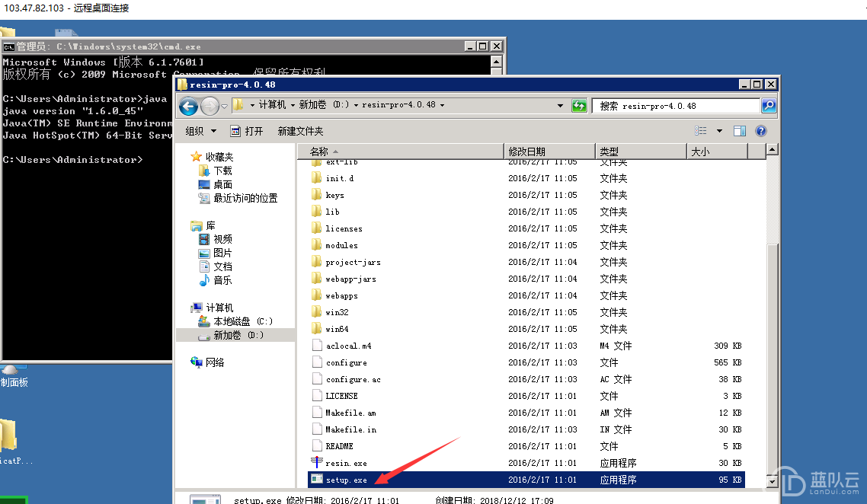This screenshot has height=504, width=867.
Task: Sort files by 大小 column header
Action: (717, 152)
